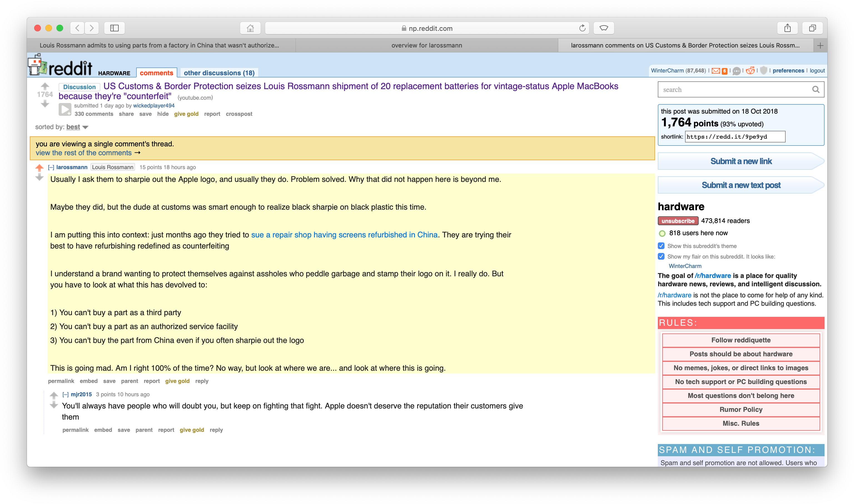The width and height of the screenshot is (854, 504).
Task: Open the sorted by best dropdown
Action: pyautogui.click(x=77, y=127)
